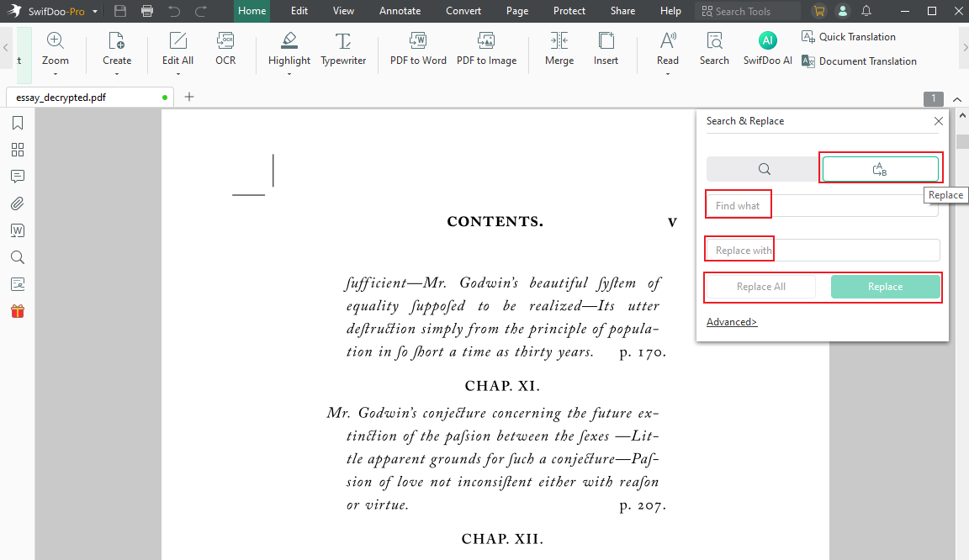The height and width of the screenshot is (560, 969).
Task: Print the current document
Action: pyautogui.click(x=146, y=11)
